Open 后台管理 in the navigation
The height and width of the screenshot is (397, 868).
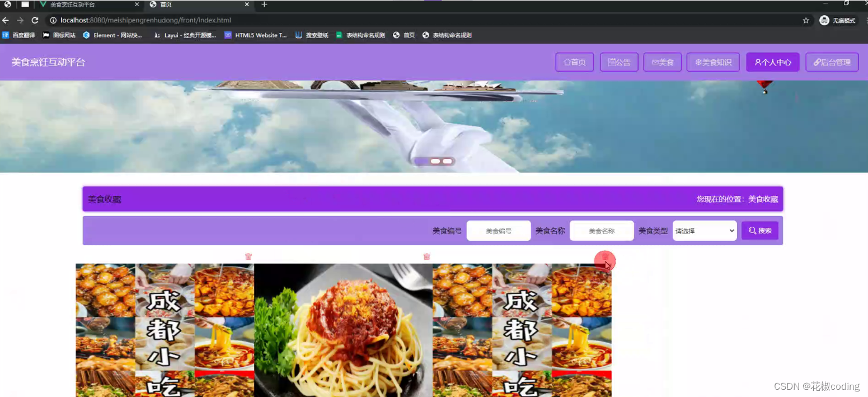pos(832,62)
